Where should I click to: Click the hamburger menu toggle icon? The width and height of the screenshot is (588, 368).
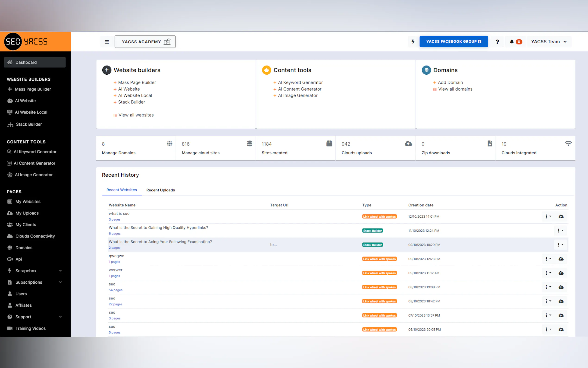click(x=106, y=42)
